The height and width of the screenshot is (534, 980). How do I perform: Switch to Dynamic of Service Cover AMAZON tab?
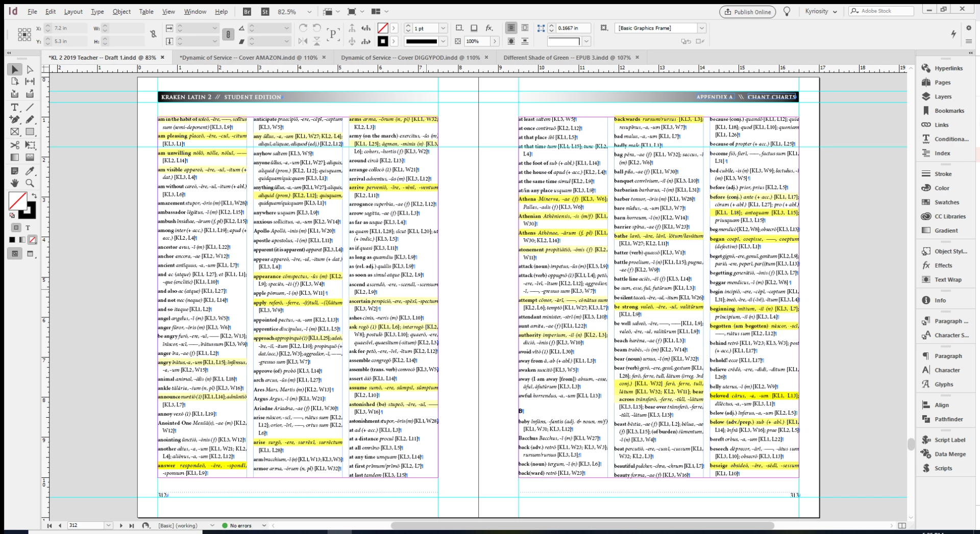(249, 58)
